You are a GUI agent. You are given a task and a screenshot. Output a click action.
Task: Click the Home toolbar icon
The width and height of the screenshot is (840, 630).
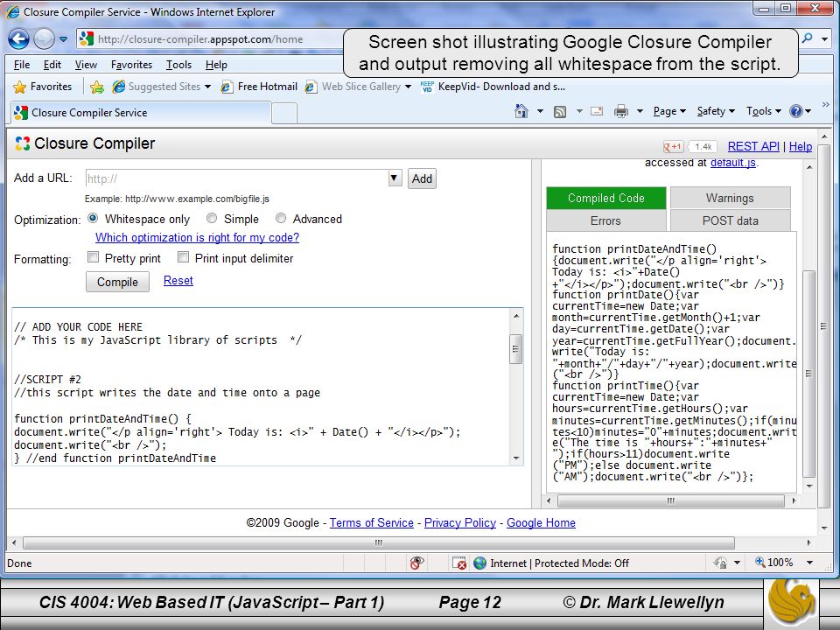(521, 111)
